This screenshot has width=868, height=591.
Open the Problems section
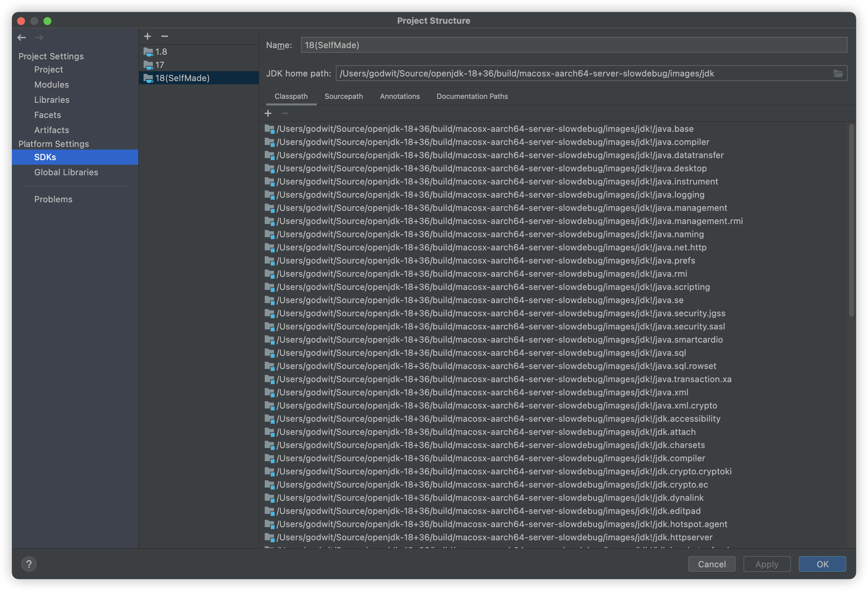tap(53, 199)
